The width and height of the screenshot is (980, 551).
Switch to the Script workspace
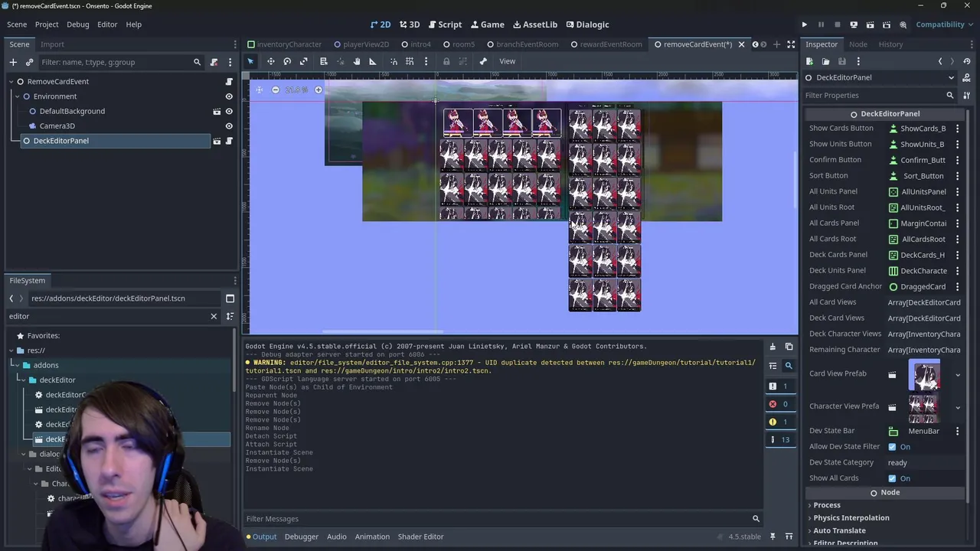point(445,24)
